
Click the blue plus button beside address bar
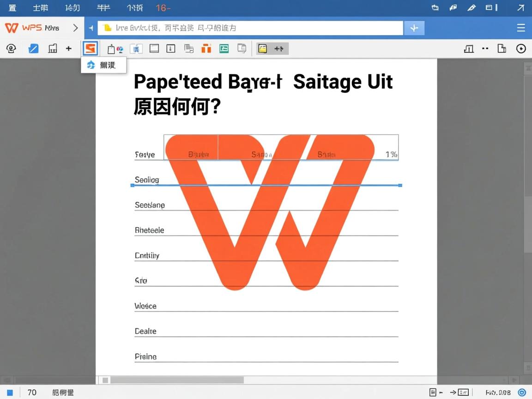pyautogui.click(x=414, y=28)
